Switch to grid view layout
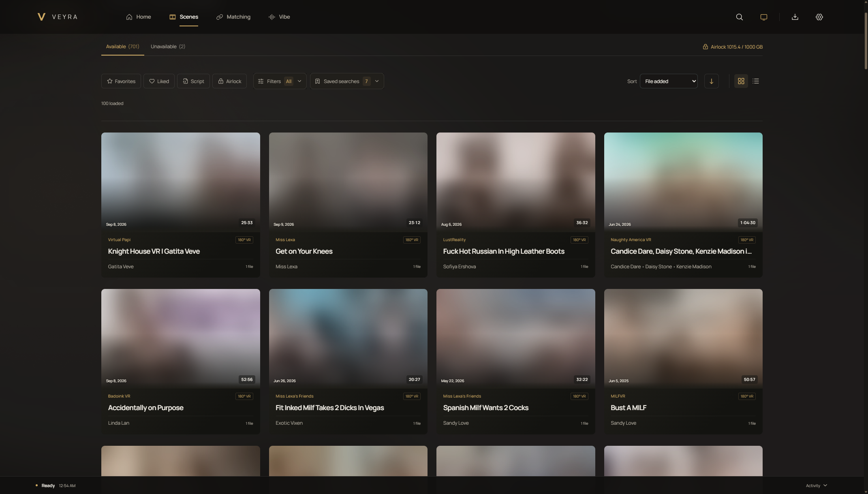The height and width of the screenshot is (494, 868). (x=741, y=81)
